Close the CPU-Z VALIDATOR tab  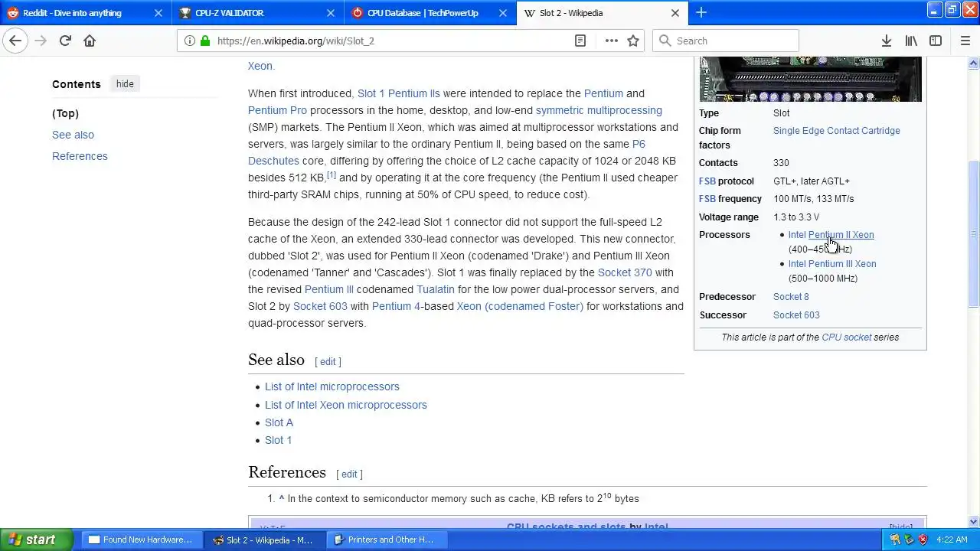click(x=331, y=13)
